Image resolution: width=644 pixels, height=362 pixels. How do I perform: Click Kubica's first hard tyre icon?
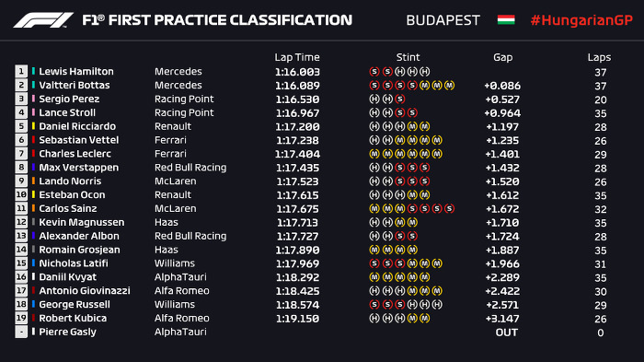[374, 319]
